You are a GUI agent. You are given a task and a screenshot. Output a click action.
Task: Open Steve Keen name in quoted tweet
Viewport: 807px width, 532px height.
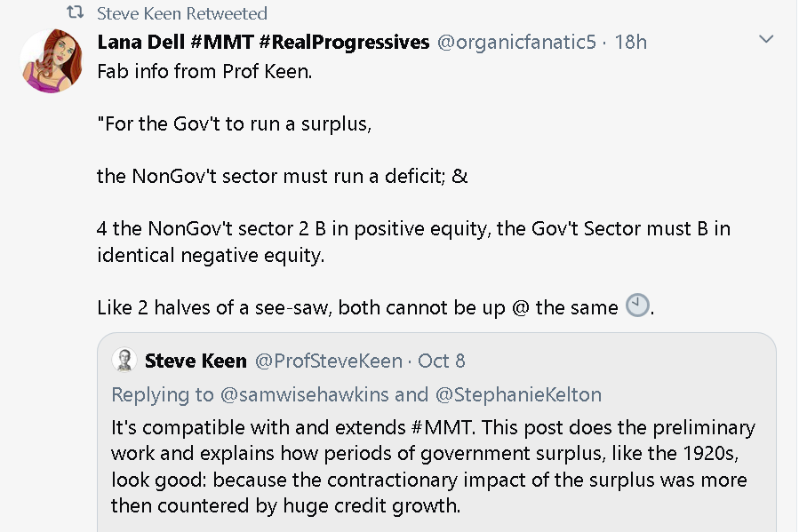point(196,361)
